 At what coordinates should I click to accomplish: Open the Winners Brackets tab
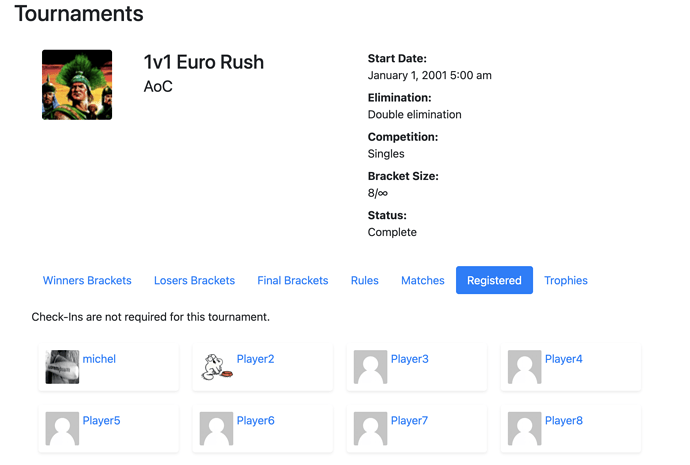[87, 280]
